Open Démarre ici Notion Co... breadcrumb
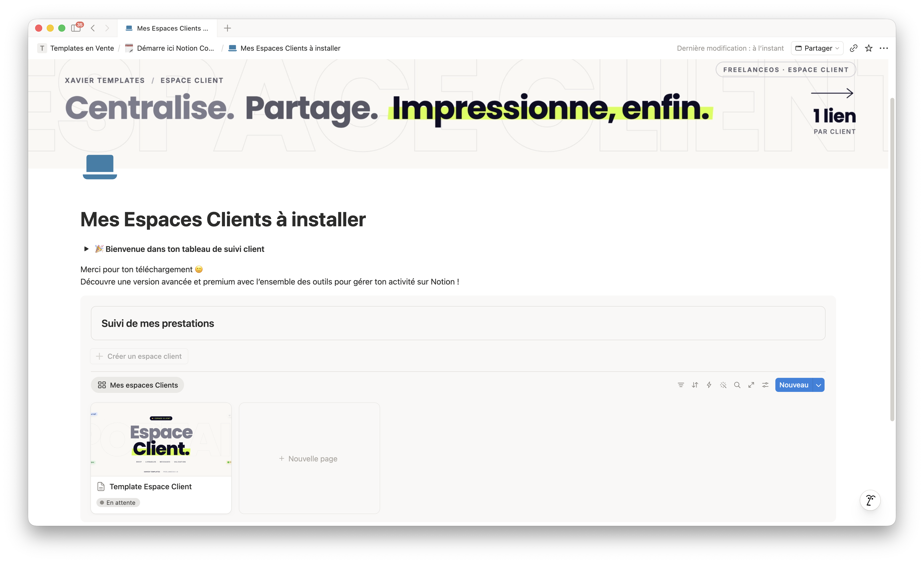 [x=169, y=48]
